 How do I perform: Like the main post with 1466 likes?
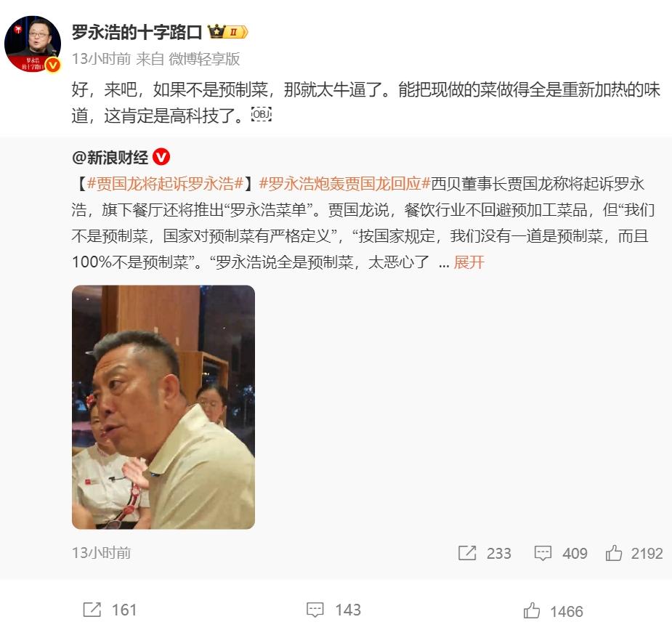[554, 610]
